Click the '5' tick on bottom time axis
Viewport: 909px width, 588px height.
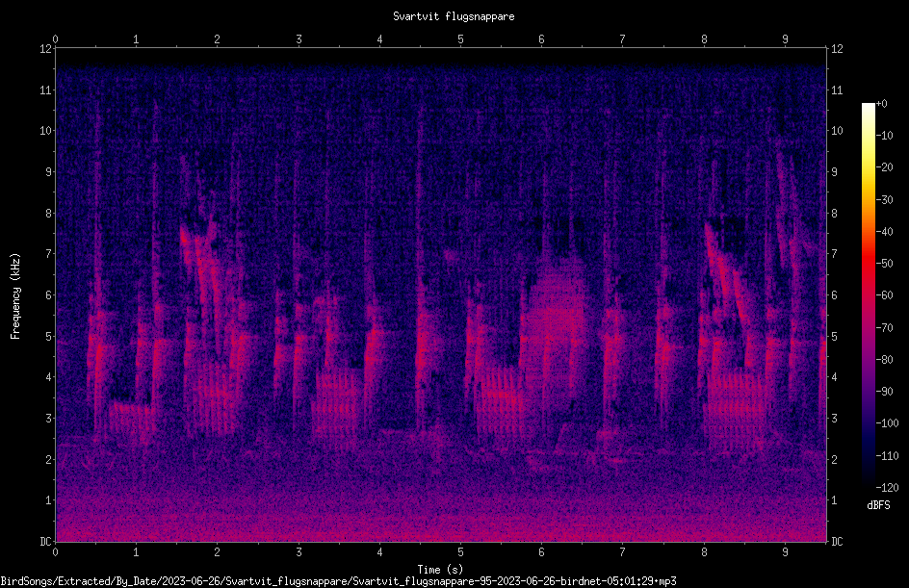[461, 552]
